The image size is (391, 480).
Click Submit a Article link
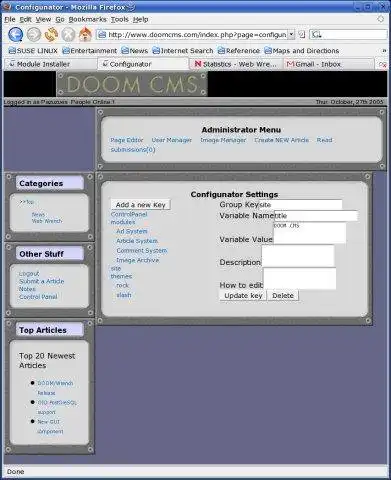coord(42,281)
